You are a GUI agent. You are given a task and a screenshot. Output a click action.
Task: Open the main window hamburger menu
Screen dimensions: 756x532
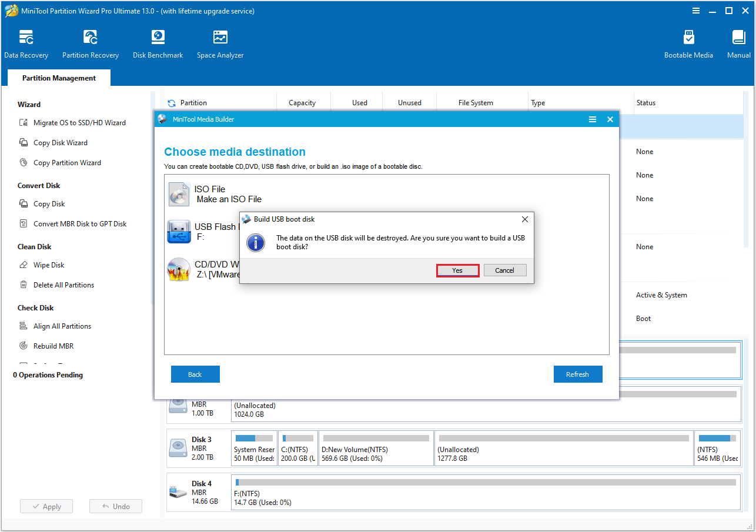695,11
